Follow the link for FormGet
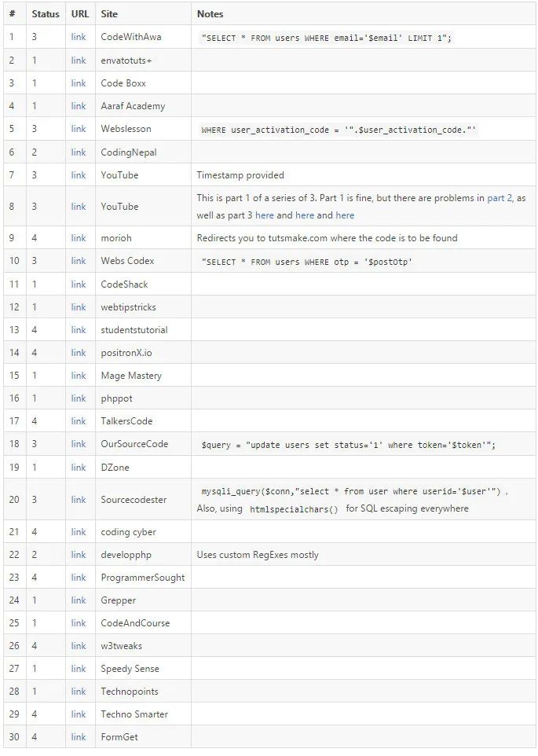 [x=78, y=737]
